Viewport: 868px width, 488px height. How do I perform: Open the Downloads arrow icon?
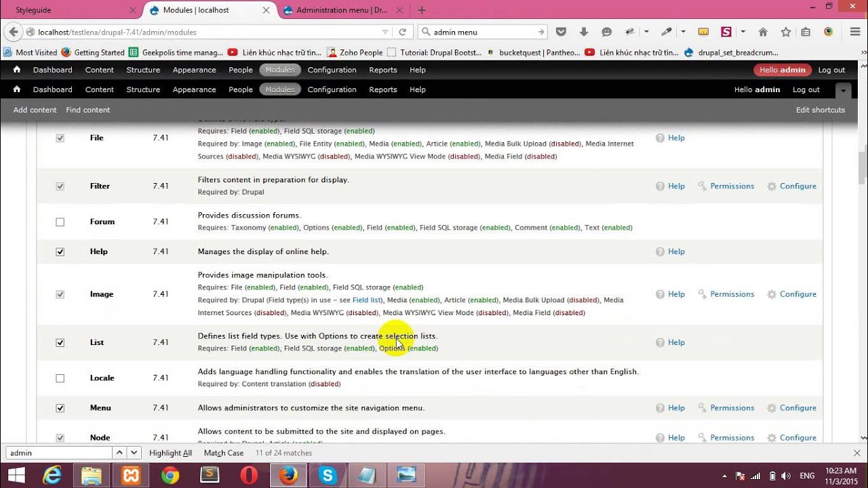584,32
